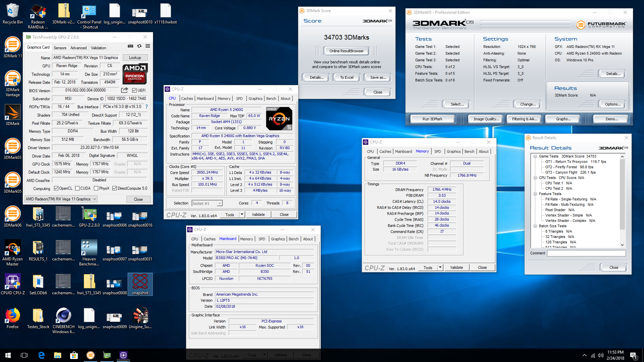Toggle UEFI checkbox in GPU-Z
The image size is (644, 362).
[x=134, y=90]
